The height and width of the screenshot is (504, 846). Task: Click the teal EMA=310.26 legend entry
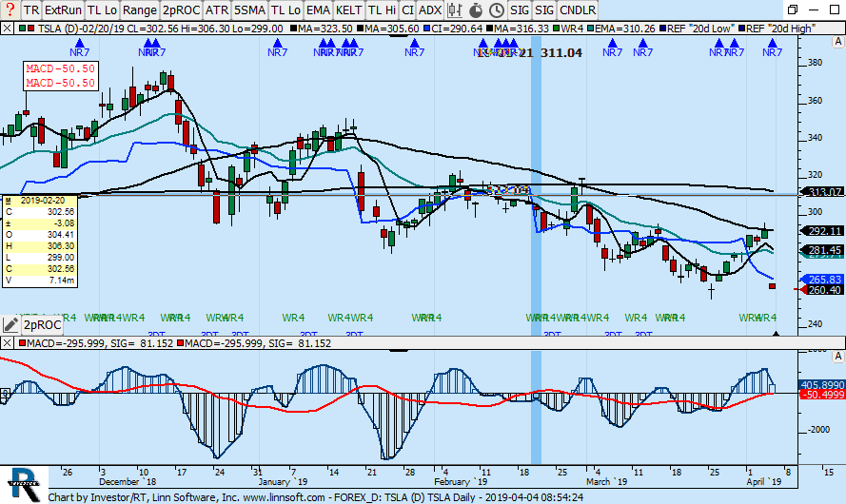(x=621, y=29)
